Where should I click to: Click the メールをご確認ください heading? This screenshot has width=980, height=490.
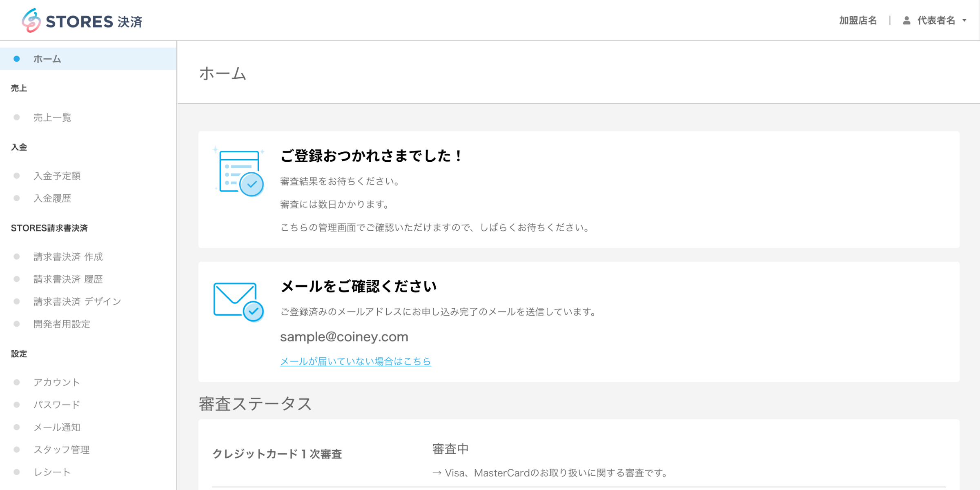coord(359,287)
